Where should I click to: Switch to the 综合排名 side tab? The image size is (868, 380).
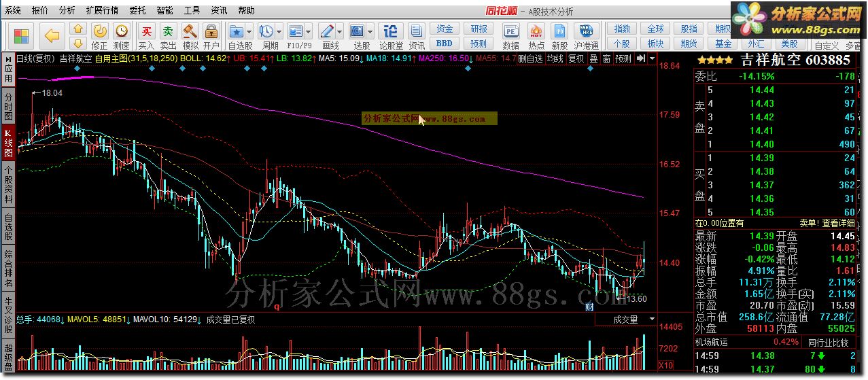[8, 269]
